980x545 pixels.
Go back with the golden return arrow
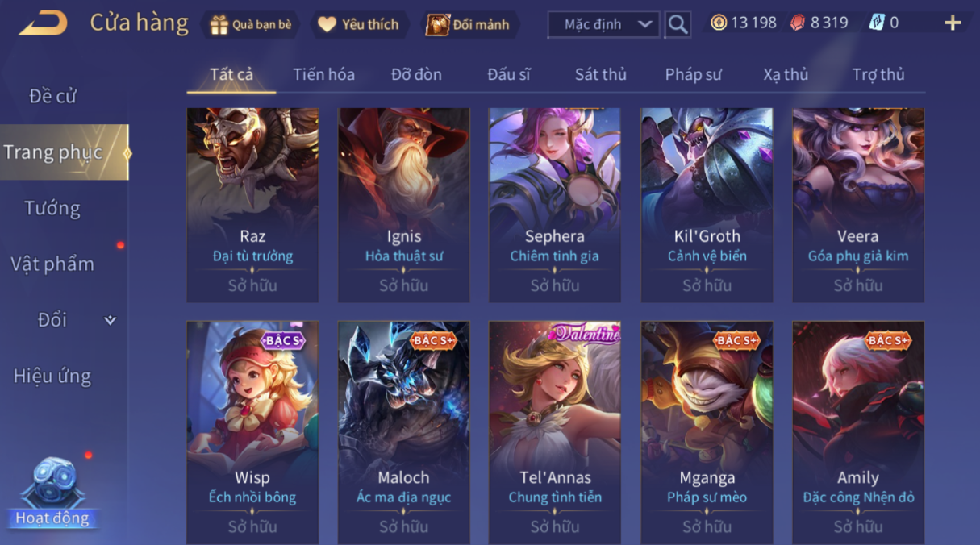43,23
